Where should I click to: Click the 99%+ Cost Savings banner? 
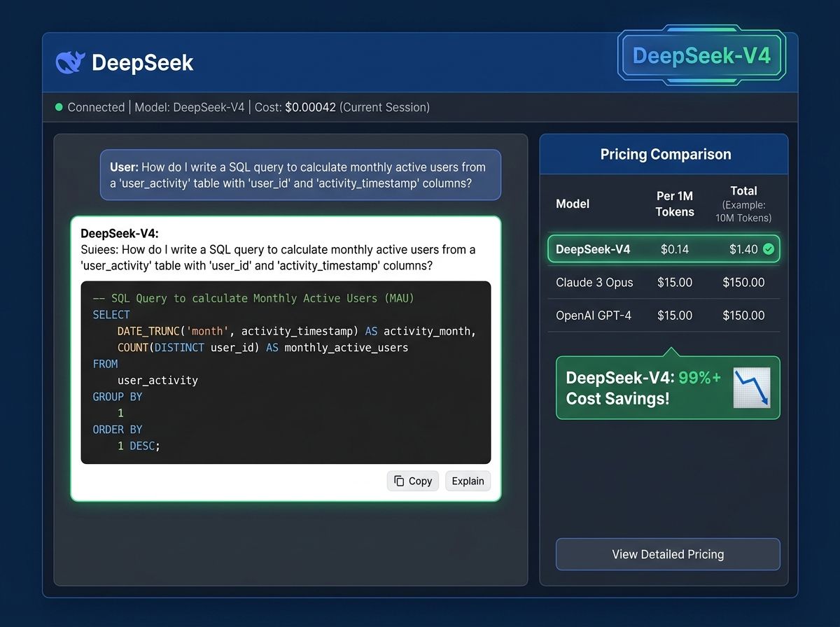[668, 388]
